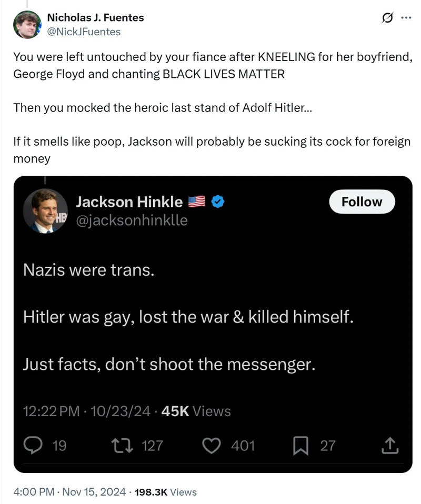Unmute the account via the slash icon

tap(387, 18)
